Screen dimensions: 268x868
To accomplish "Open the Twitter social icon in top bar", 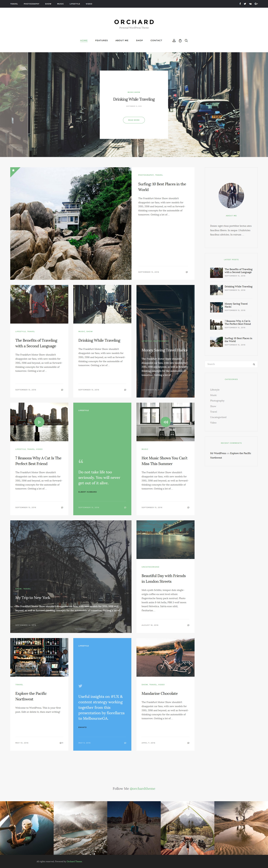I will click(245, 4).
